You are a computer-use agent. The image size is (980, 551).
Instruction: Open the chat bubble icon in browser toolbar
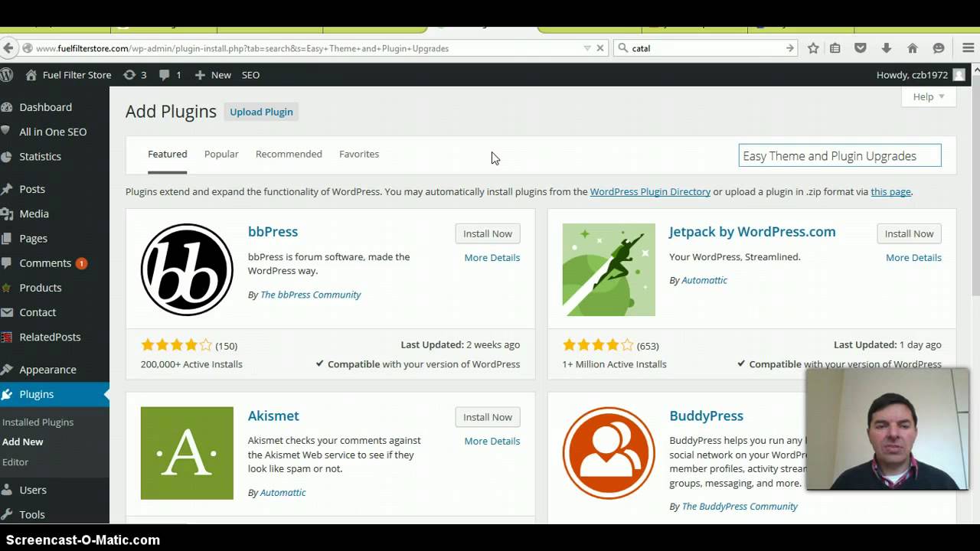pos(939,48)
